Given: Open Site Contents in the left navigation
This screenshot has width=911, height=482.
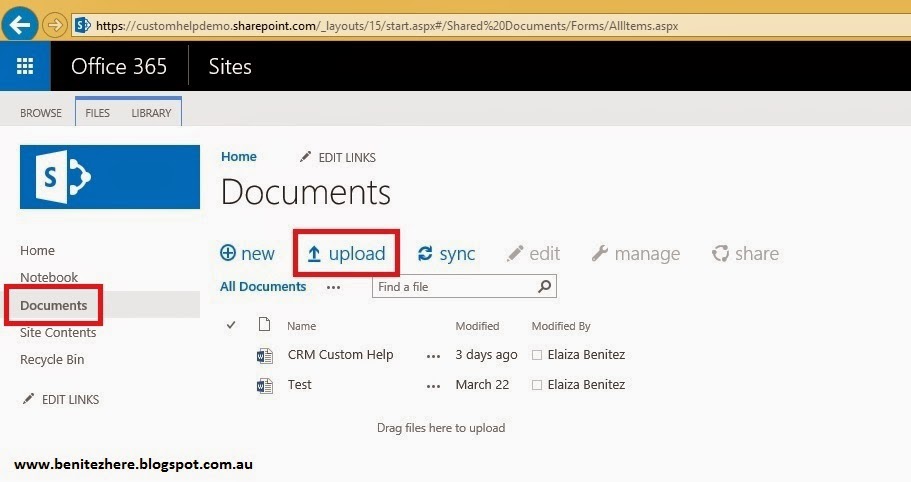Looking at the screenshot, I should (58, 332).
